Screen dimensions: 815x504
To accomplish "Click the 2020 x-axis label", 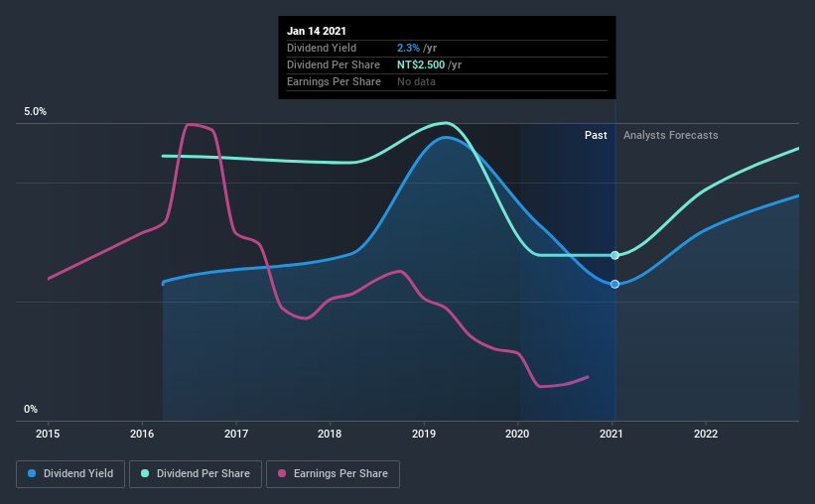I will (x=517, y=434).
